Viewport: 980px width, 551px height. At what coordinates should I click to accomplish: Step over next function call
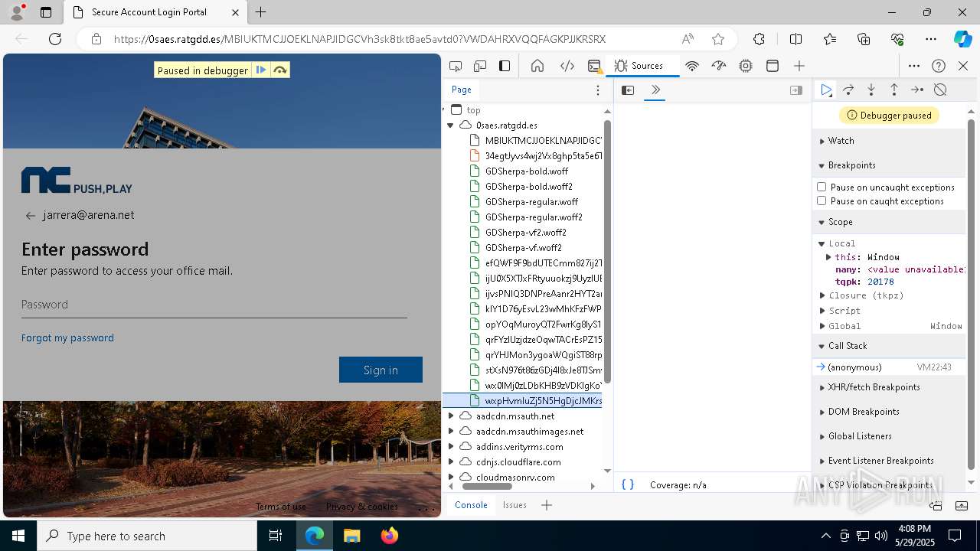coord(848,90)
